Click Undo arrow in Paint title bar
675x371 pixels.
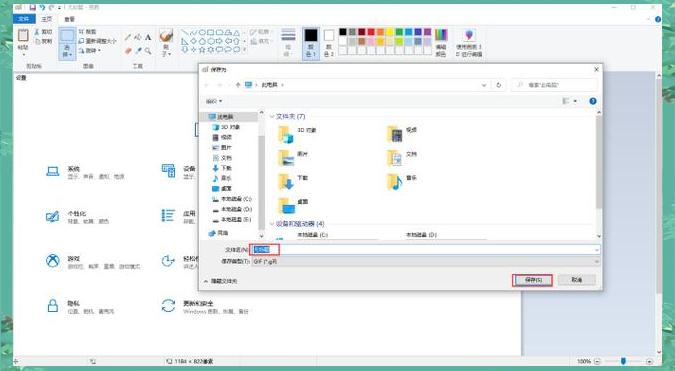(x=42, y=7)
